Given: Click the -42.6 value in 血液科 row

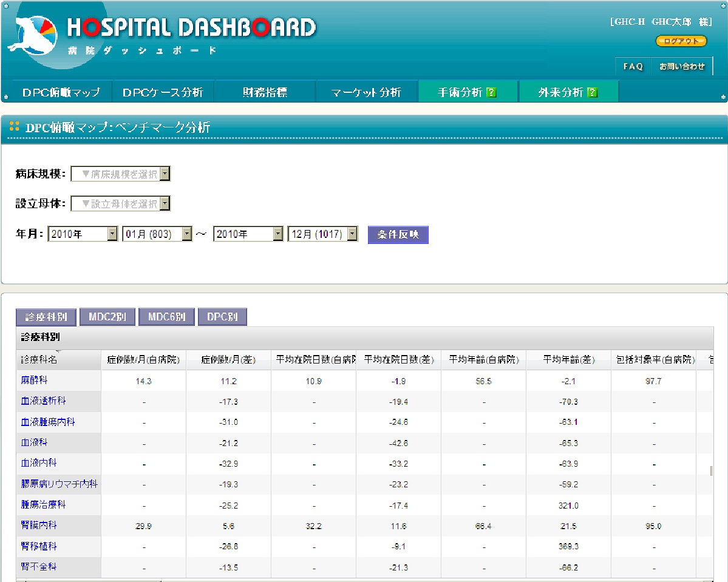Looking at the screenshot, I should pos(398,443).
